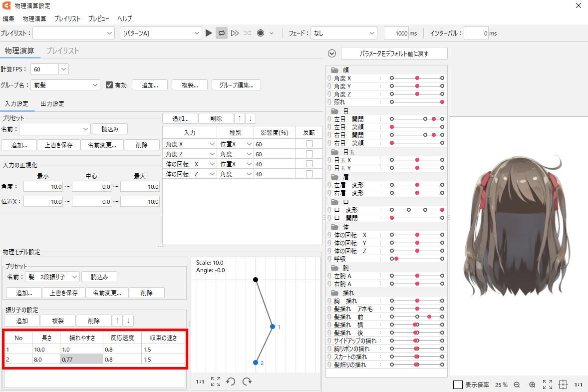Open the record options dropdown arrow
The height and width of the screenshot is (392, 588).
click(x=272, y=33)
